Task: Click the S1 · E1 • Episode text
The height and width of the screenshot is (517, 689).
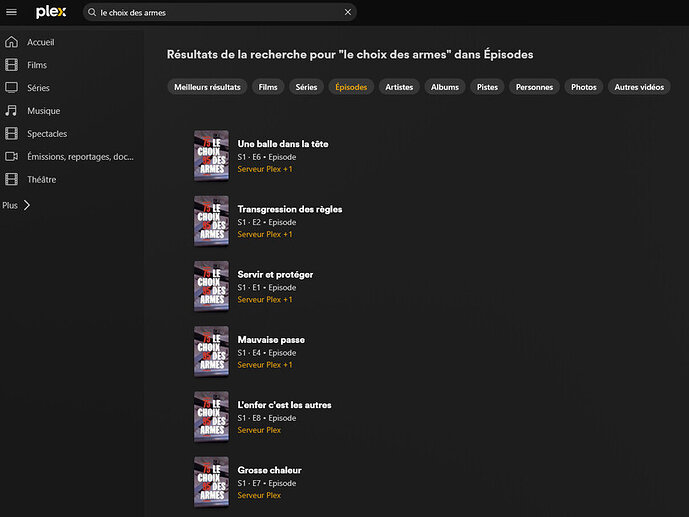Action: coord(267,287)
